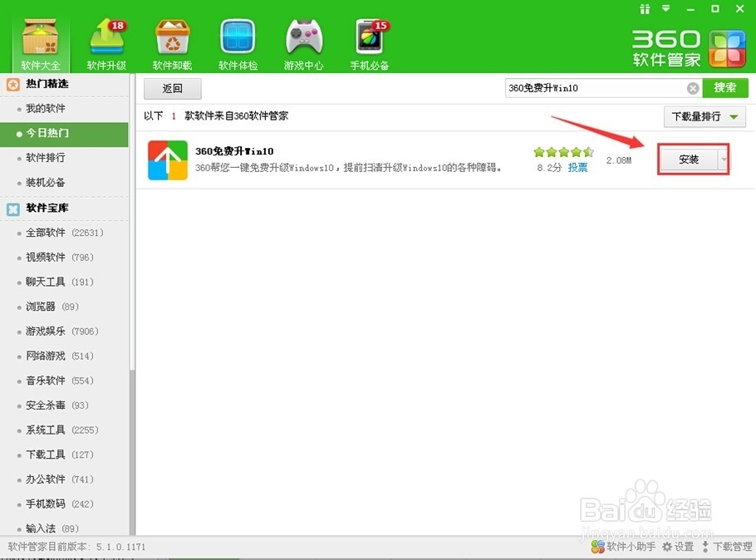Open 软件卸载 uninstall section

click(x=172, y=45)
